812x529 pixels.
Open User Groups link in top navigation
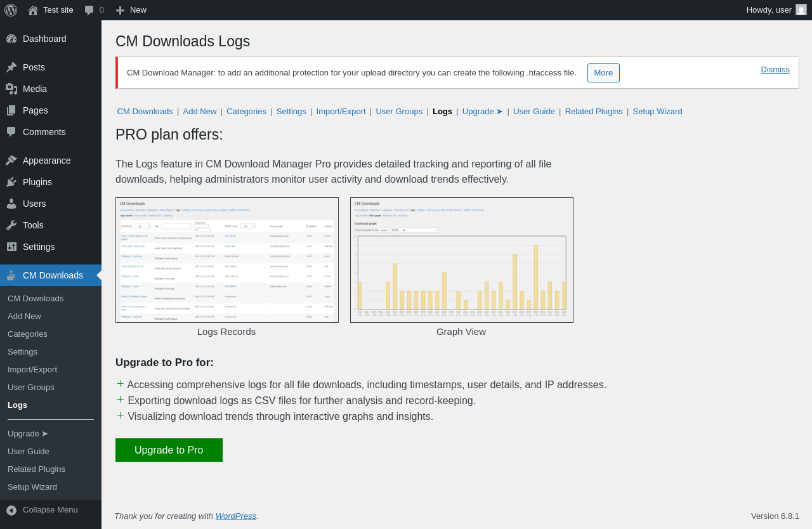pos(399,111)
